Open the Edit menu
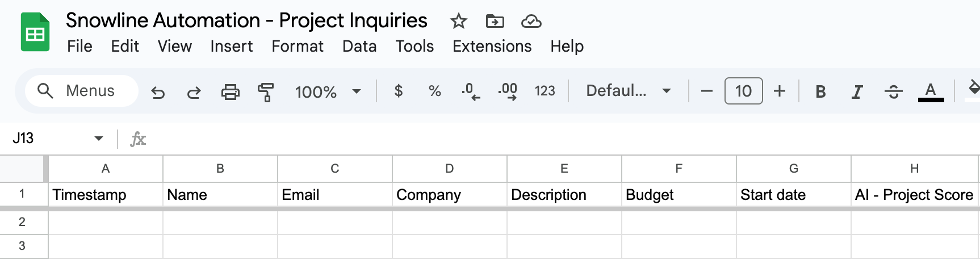This screenshot has width=980, height=259. pos(125,46)
